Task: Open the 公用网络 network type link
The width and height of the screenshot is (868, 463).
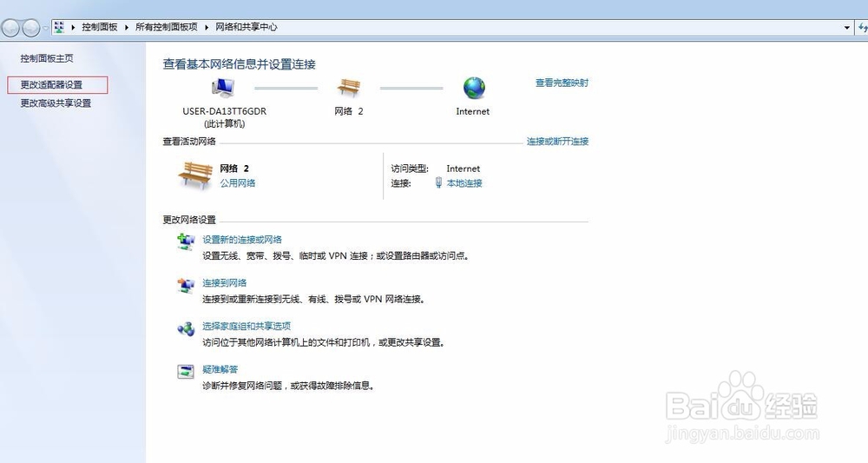Action: [238, 182]
